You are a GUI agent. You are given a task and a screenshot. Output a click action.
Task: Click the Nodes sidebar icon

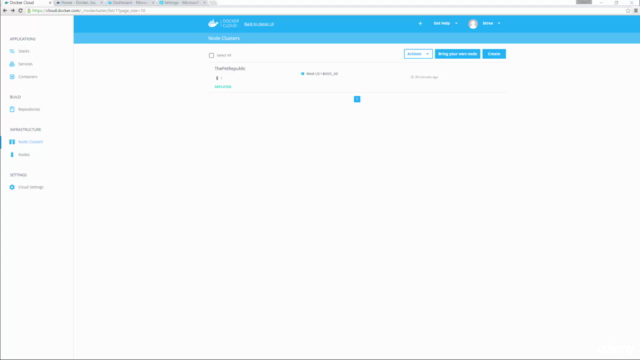pos(12,155)
